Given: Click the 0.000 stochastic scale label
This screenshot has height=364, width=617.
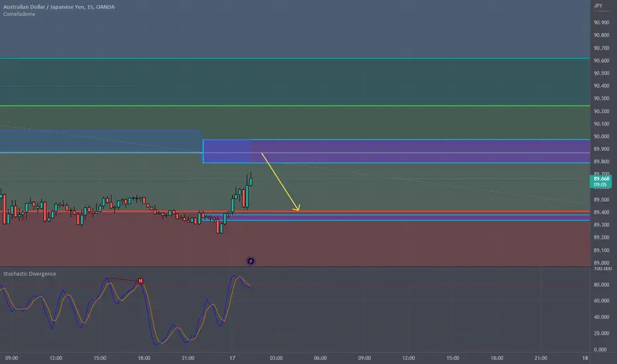Looking at the screenshot, I should (600, 349).
